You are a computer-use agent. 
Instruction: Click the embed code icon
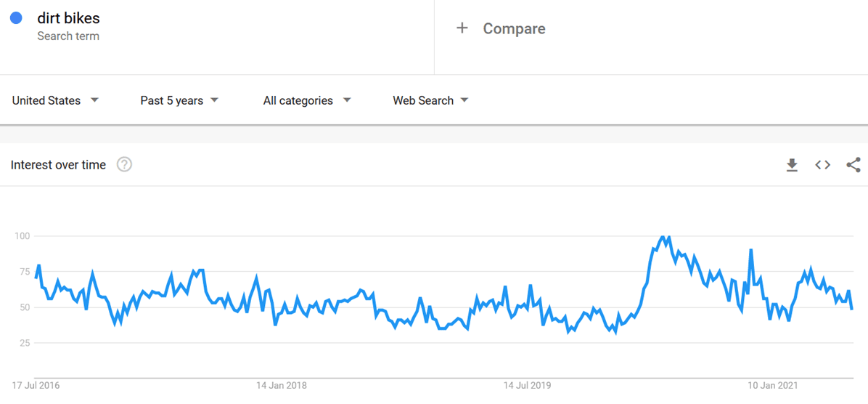(822, 165)
